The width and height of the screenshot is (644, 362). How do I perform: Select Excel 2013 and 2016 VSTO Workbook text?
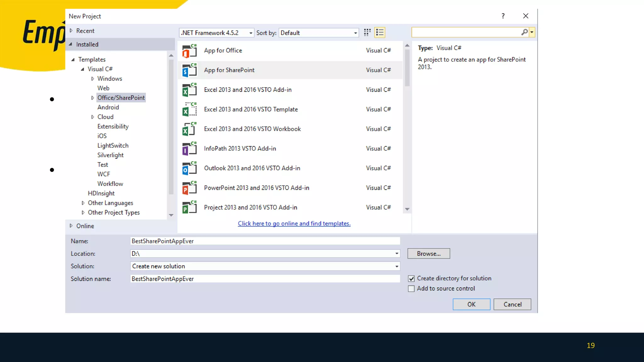coord(252,129)
